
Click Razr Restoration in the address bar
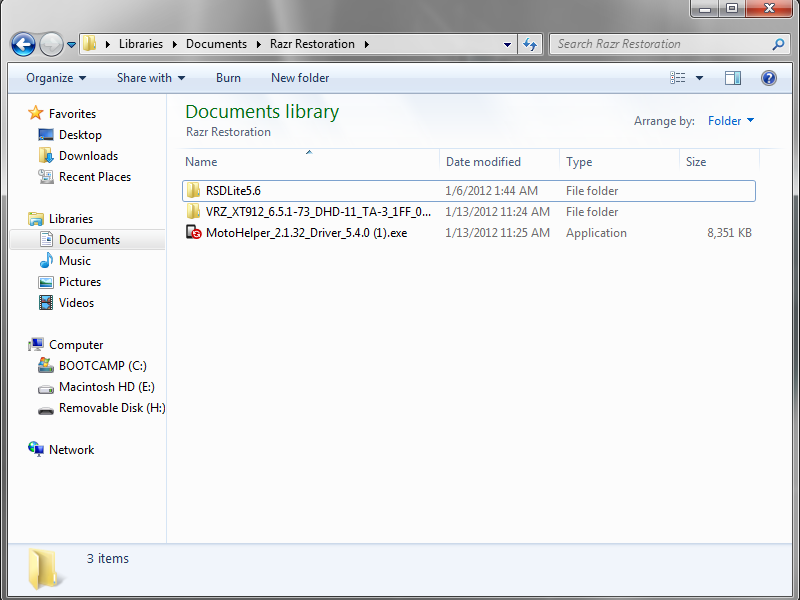click(312, 44)
